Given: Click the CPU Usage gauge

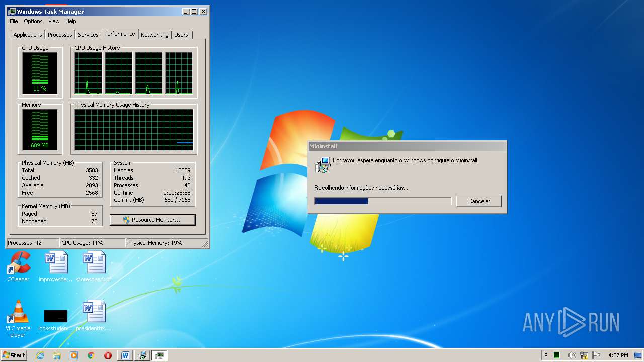Looking at the screenshot, I should pos(40,73).
